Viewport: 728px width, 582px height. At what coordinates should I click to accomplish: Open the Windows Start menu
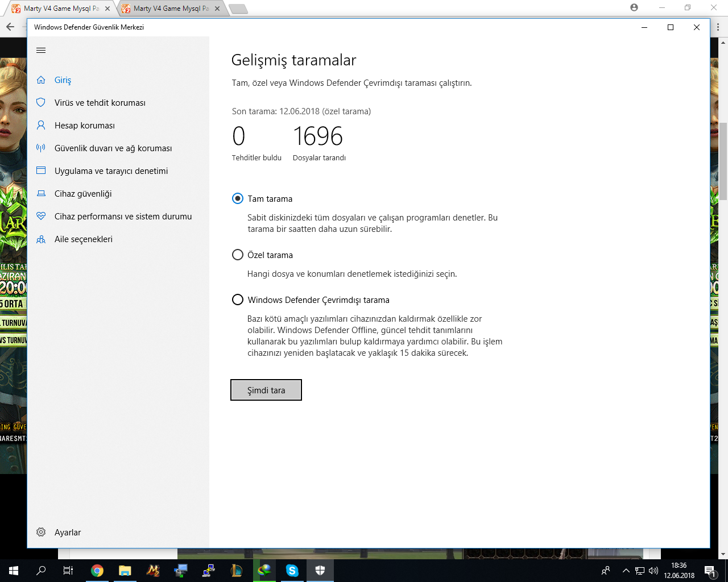coord(14,571)
